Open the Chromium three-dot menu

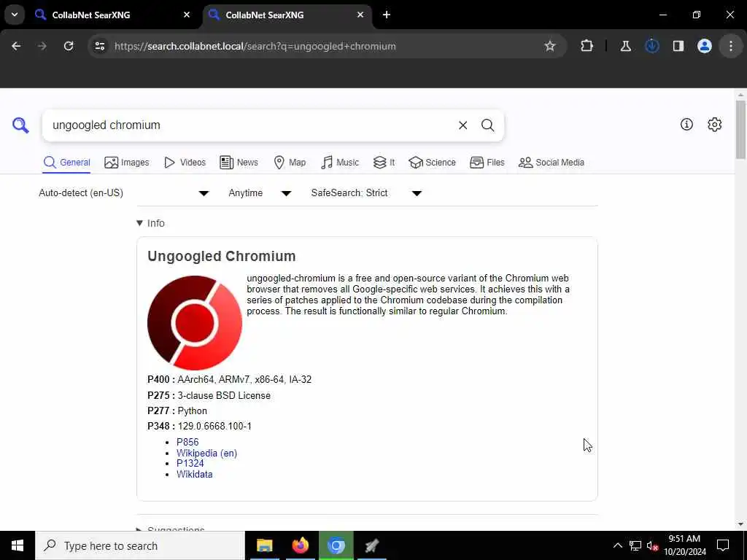(x=731, y=46)
